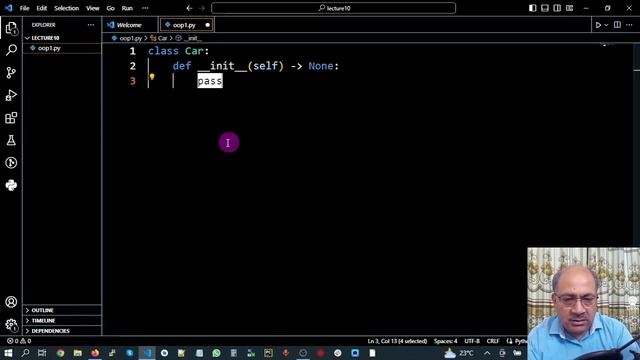Open the Explorer panel ellipsis menu
Viewport: 640px width, 360px height.
point(91,25)
